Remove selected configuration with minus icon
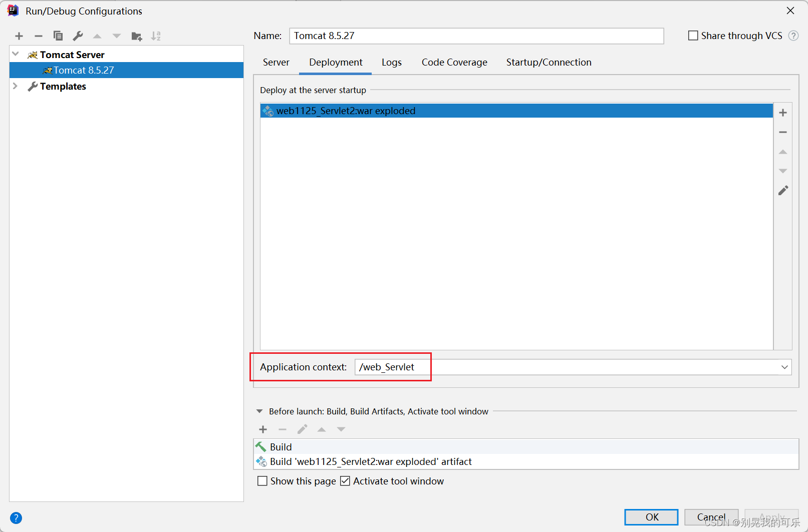Image resolution: width=808 pixels, height=532 pixels. [39, 36]
